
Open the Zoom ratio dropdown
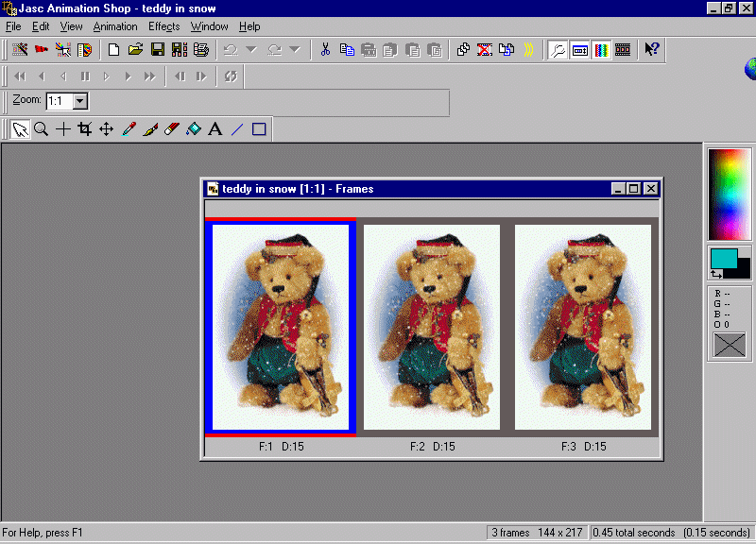coord(79,101)
